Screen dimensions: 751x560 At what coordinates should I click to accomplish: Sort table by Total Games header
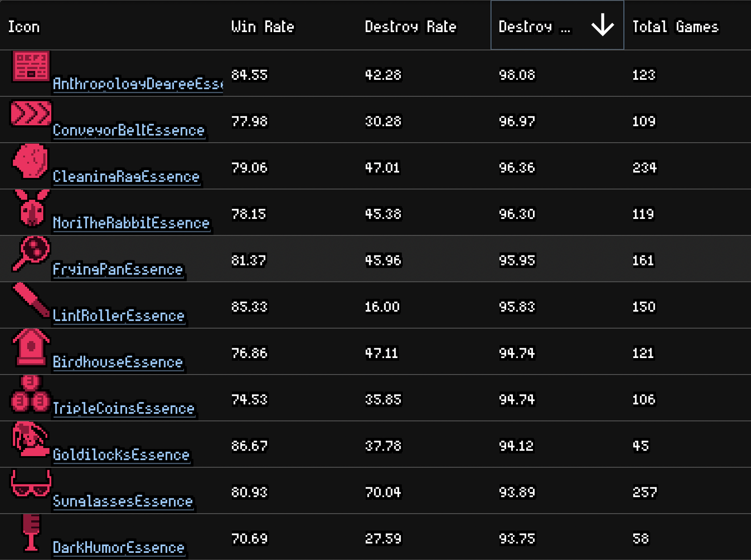(676, 27)
